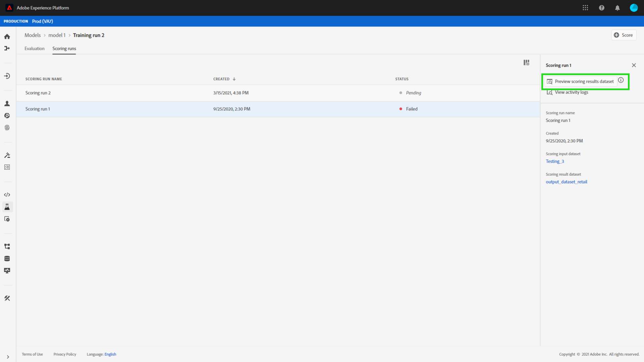Open the Models flask icon in sidebar
Image resolution: width=644 pixels, height=362 pixels.
tap(7, 207)
